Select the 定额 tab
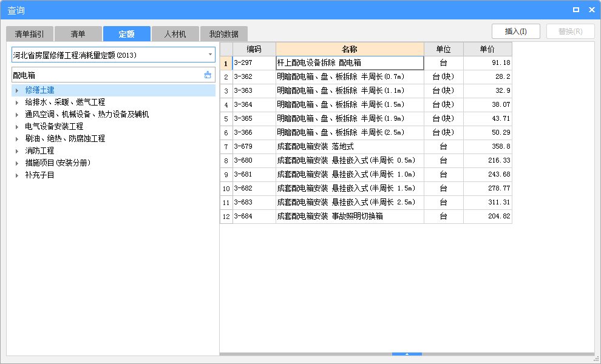The width and height of the screenshot is (601, 364). 126,34
